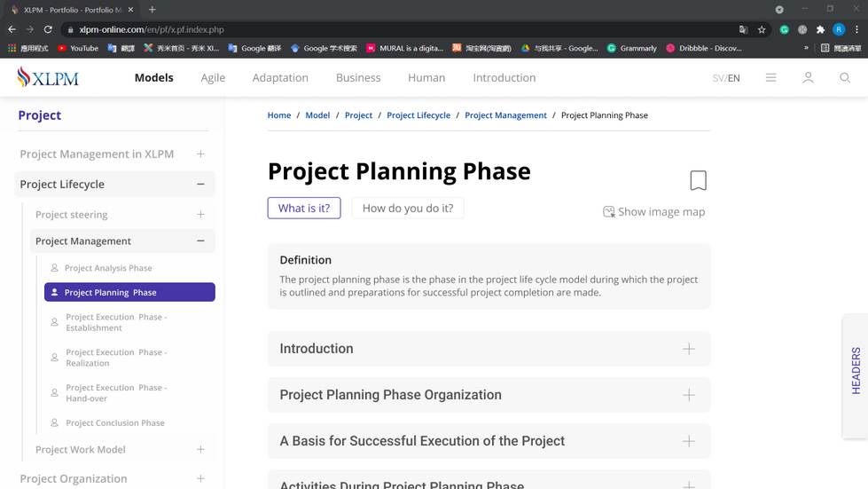Open Chrome three-dot menu
The image size is (868, 489).
[857, 29]
